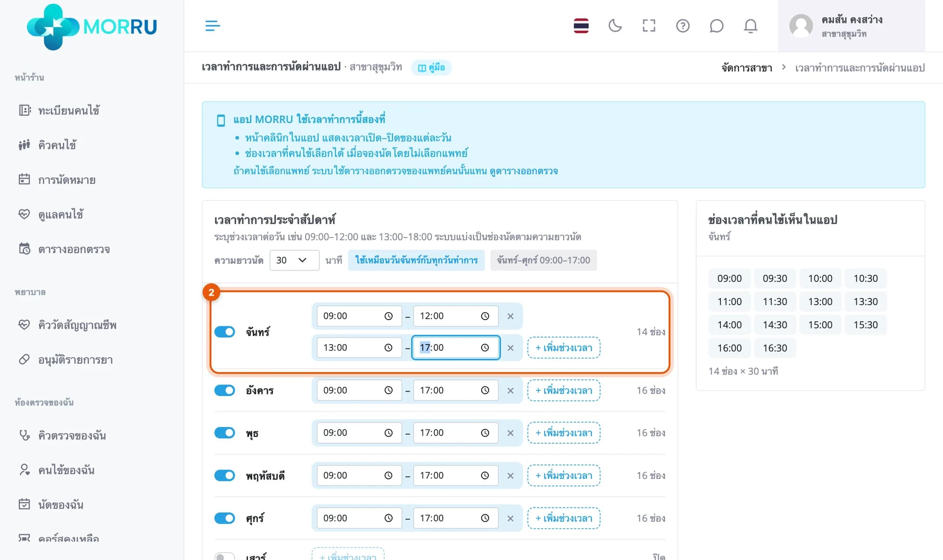Apply preset จันทร์–ศุกร์ 09:00–17:00
The height and width of the screenshot is (560, 943).
(544, 260)
